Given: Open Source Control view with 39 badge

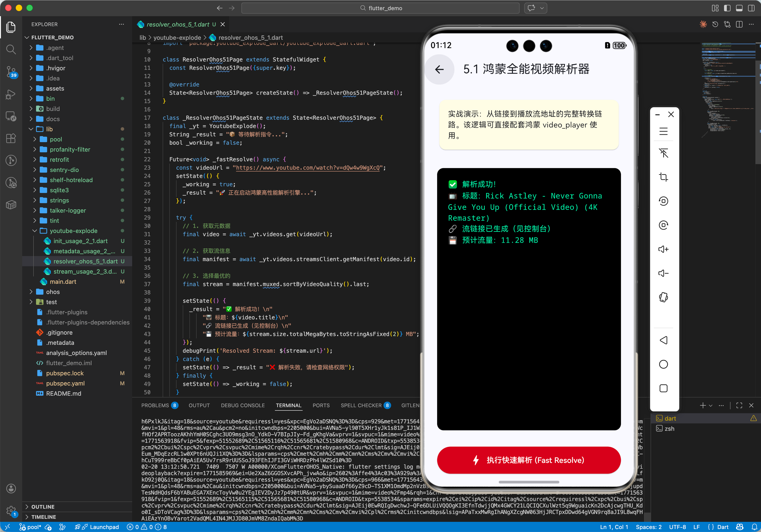Looking at the screenshot, I should [x=11, y=71].
